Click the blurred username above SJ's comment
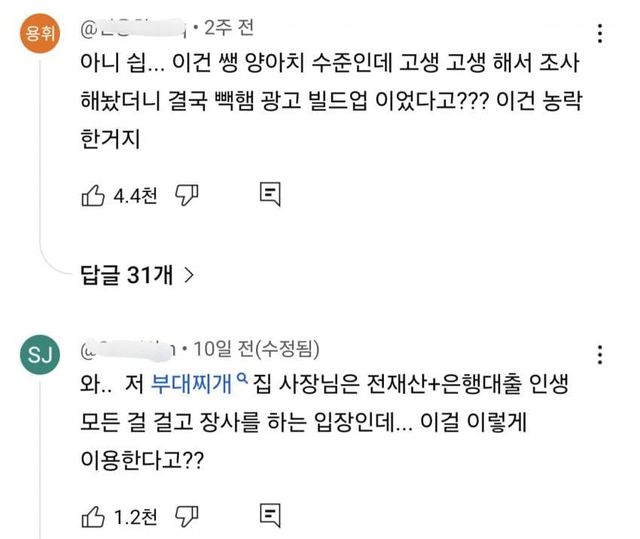The image size is (640, 539). point(130,349)
